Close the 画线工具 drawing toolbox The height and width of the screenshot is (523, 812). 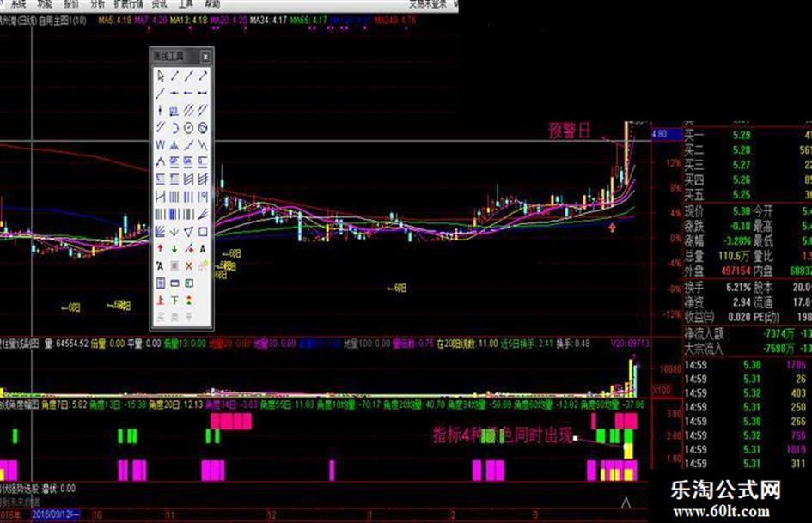[x=205, y=56]
